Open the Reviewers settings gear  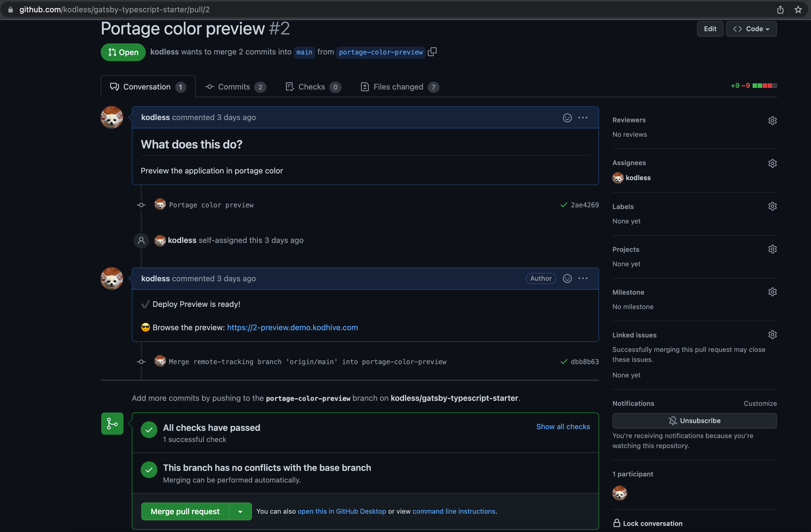click(x=772, y=121)
